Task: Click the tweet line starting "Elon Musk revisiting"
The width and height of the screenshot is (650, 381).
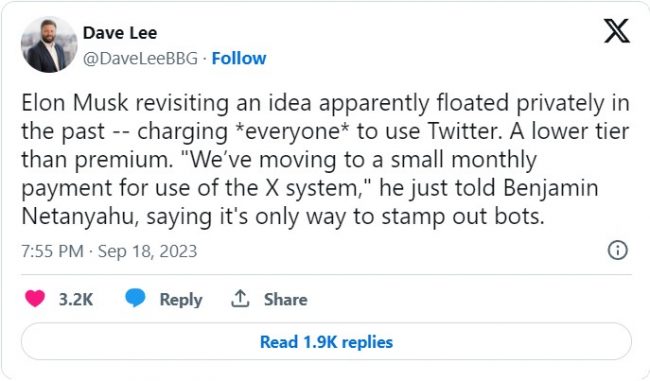Action: pos(325,103)
